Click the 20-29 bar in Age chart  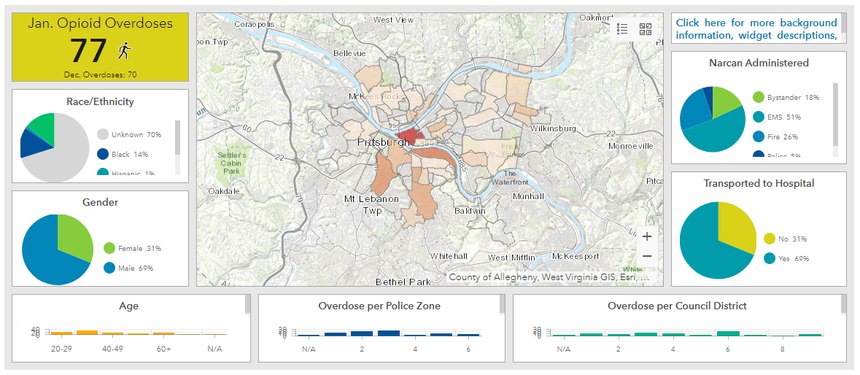61,333
